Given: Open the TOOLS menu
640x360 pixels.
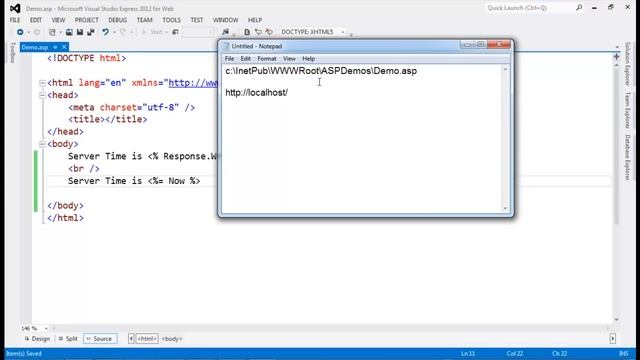Looking at the screenshot, I should 171,20.
